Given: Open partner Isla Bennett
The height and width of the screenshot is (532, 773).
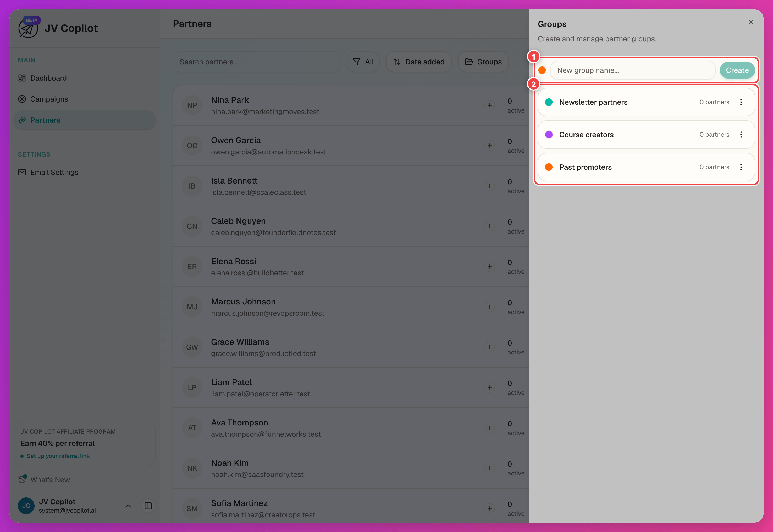Looking at the screenshot, I should [351, 186].
